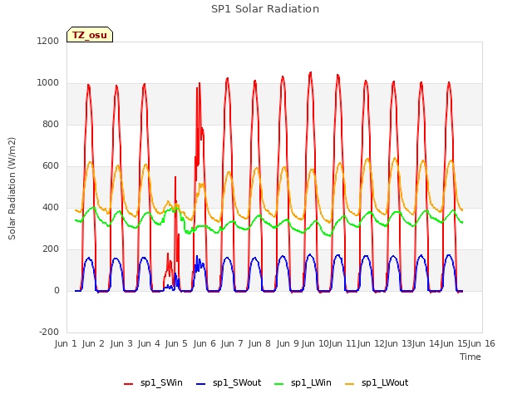Click the Jun 4 x-axis label

[149, 343]
